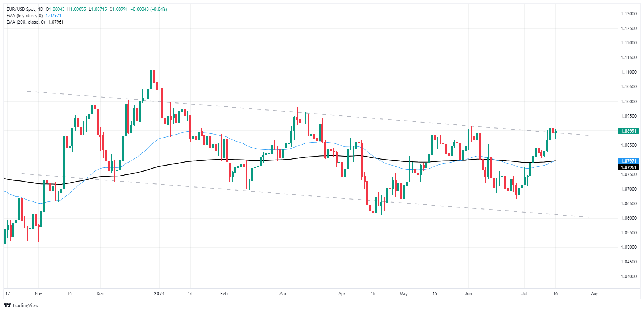The height and width of the screenshot is (312, 644).
Task: Click the Nov label on time axis
Action: tap(38, 294)
